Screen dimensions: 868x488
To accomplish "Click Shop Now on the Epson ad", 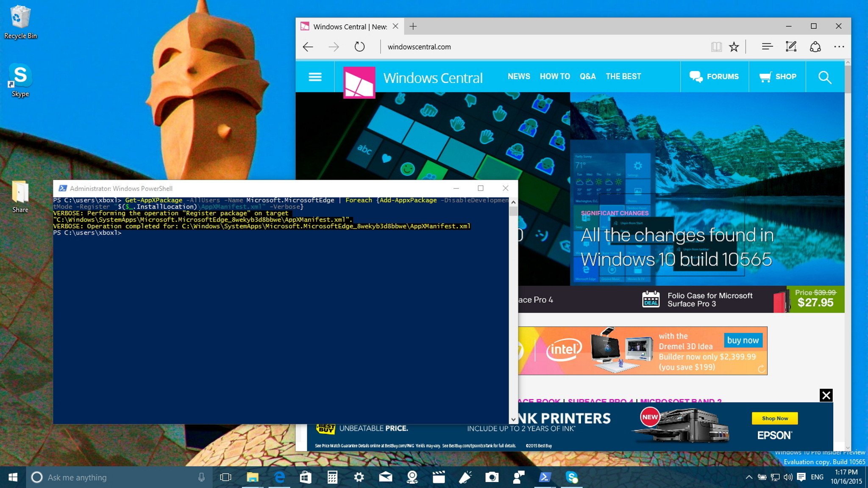I will click(x=775, y=418).
